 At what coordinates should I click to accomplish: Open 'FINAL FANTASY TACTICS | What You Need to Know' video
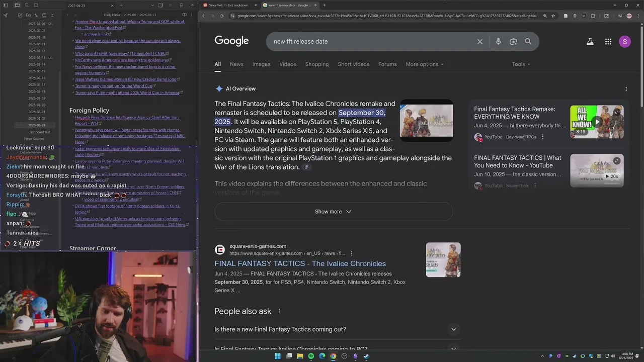tap(517, 161)
